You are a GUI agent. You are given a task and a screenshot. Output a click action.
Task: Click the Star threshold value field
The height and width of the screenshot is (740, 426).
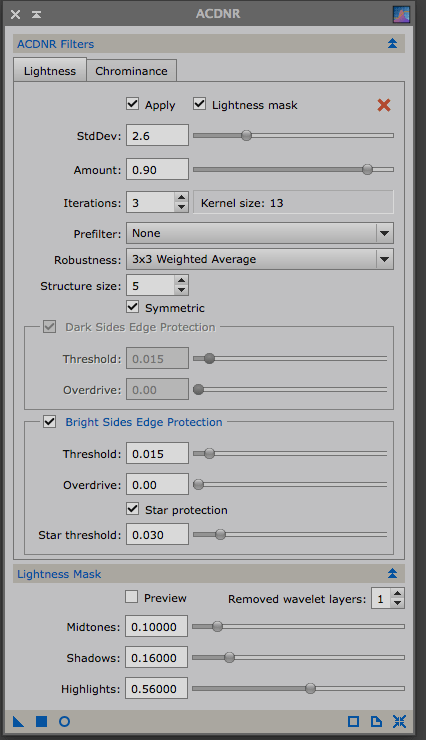pos(157,535)
